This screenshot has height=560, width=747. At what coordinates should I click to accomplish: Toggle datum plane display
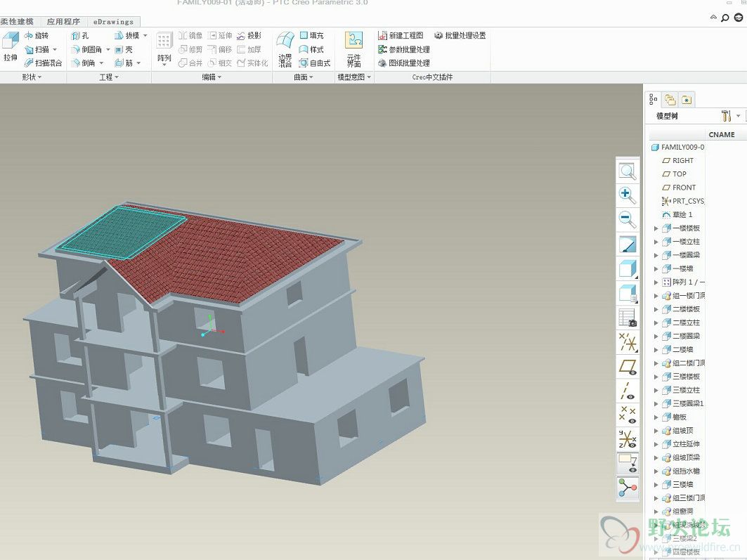[628, 367]
